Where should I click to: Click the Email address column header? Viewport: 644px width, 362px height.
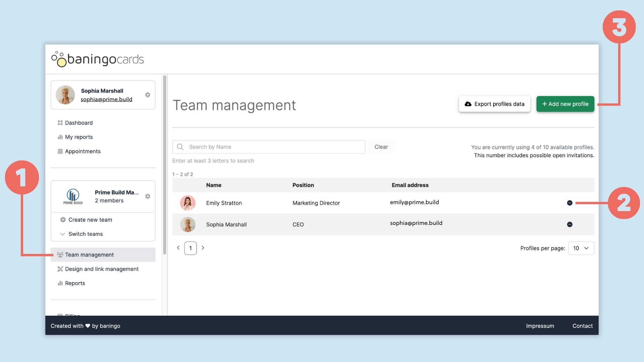(410, 185)
